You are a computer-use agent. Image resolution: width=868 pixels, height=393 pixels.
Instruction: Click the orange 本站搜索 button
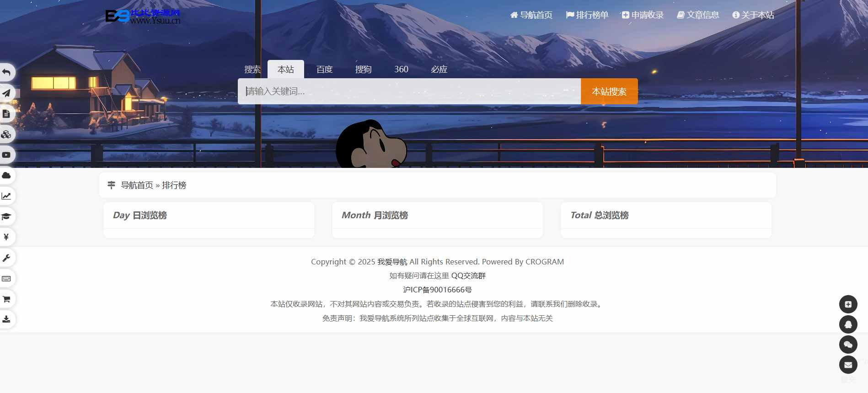tap(609, 92)
